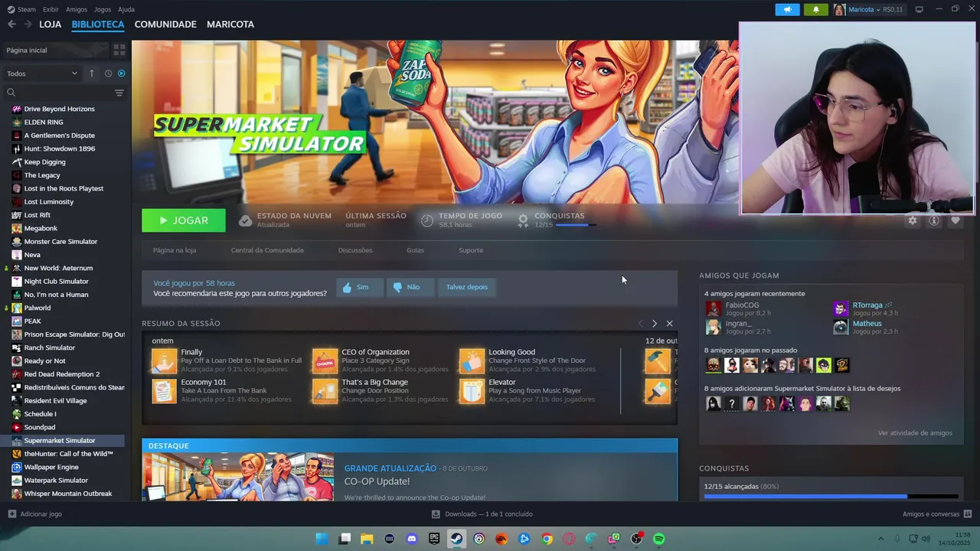Open friend RTorraga's profile
The image size is (980, 551).
coord(867,305)
